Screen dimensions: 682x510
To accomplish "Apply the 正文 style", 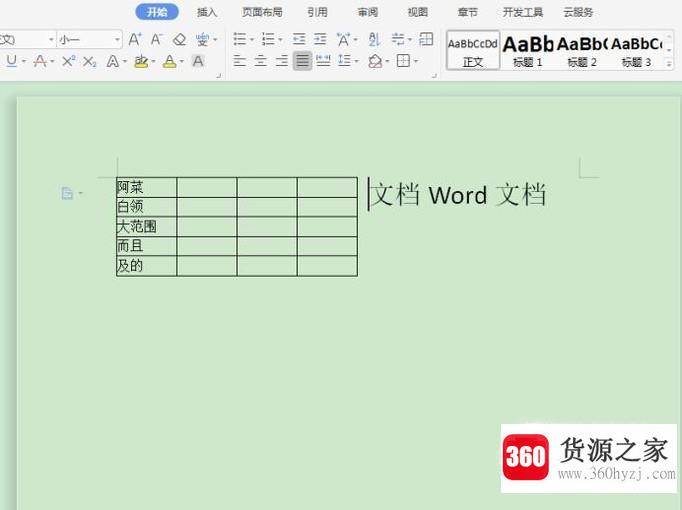I will pyautogui.click(x=473, y=50).
